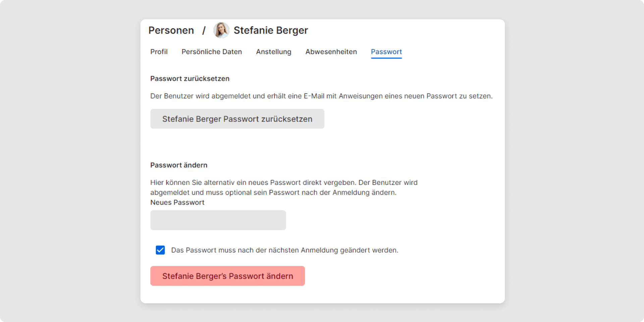Uncheck the password change required checkbox
This screenshot has width=644, height=322.
[x=160, y=250]
